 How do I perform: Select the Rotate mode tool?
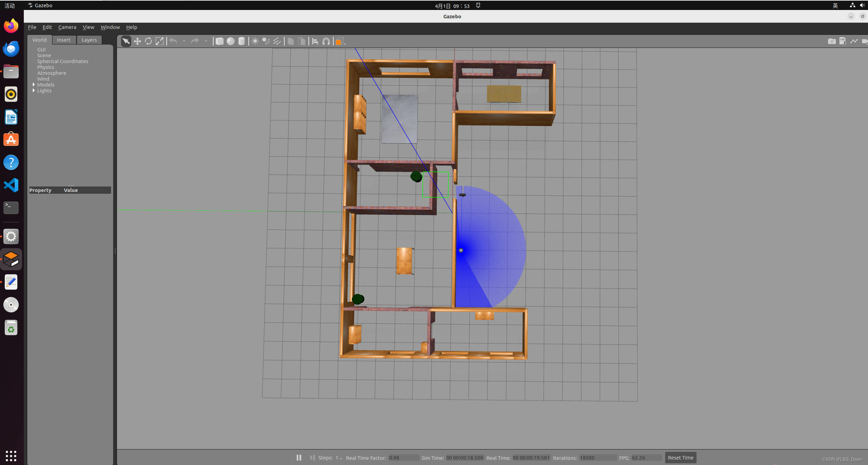(x=148, y=41)
